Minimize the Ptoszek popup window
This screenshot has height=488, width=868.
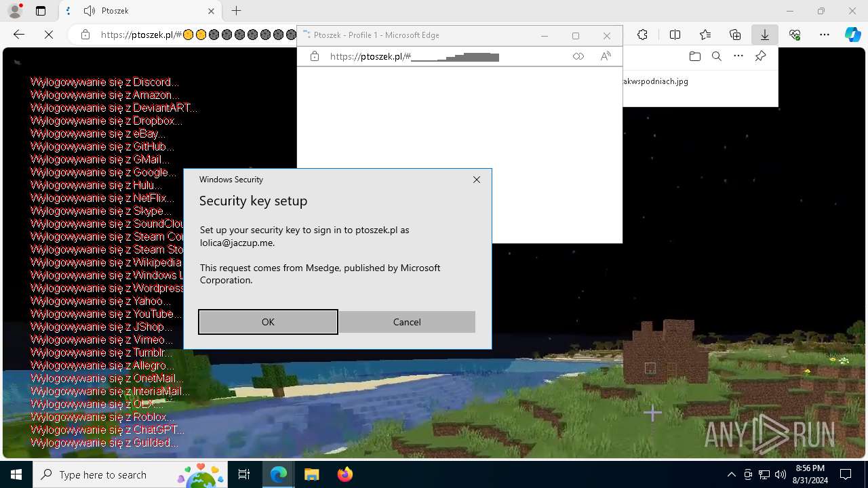coord(545,35)
